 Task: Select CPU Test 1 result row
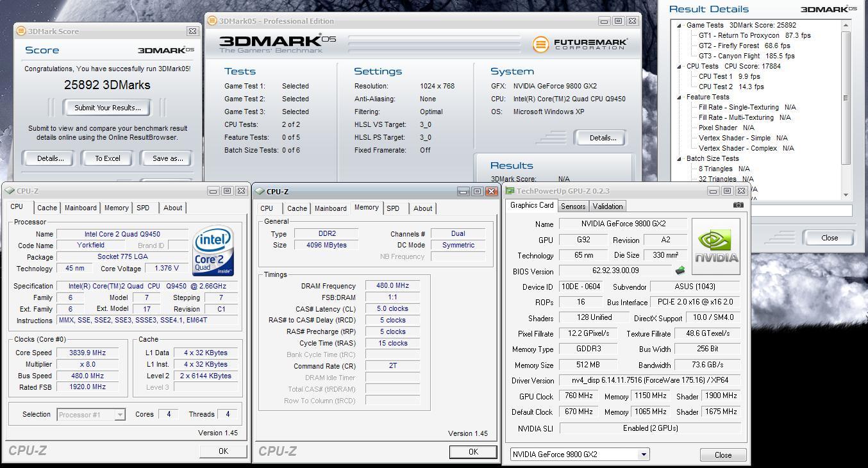pos(729,76)
